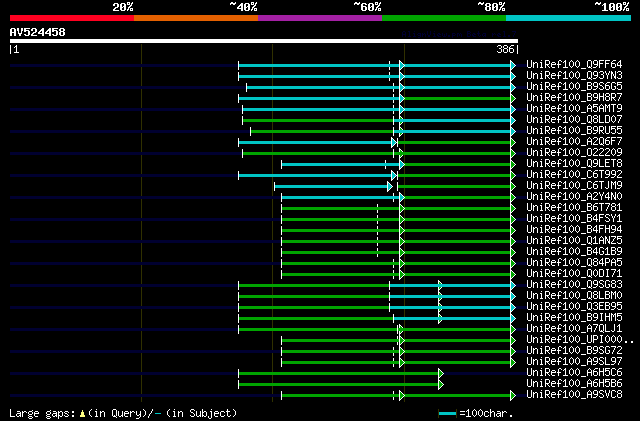The width and height of the screenshot is (640, 421).
Task: Select hit label UniRef100_A2Q6F7
Action: (x=574, y=142)
